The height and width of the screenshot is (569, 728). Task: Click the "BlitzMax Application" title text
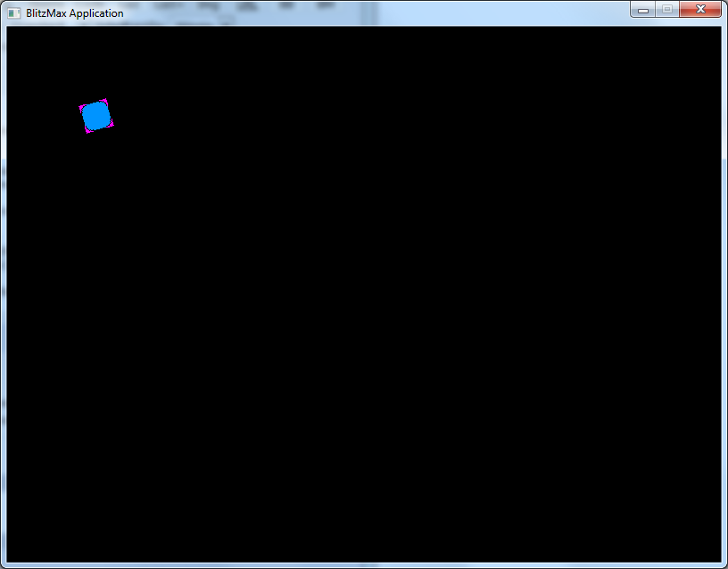(75, 13)
